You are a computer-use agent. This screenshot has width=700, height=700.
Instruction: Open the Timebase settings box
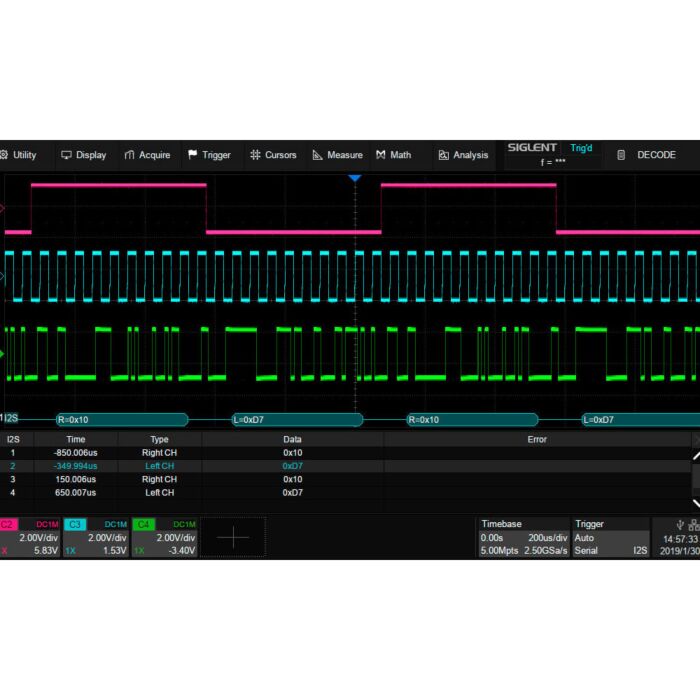pyautogui.click(x=523, y=537)
